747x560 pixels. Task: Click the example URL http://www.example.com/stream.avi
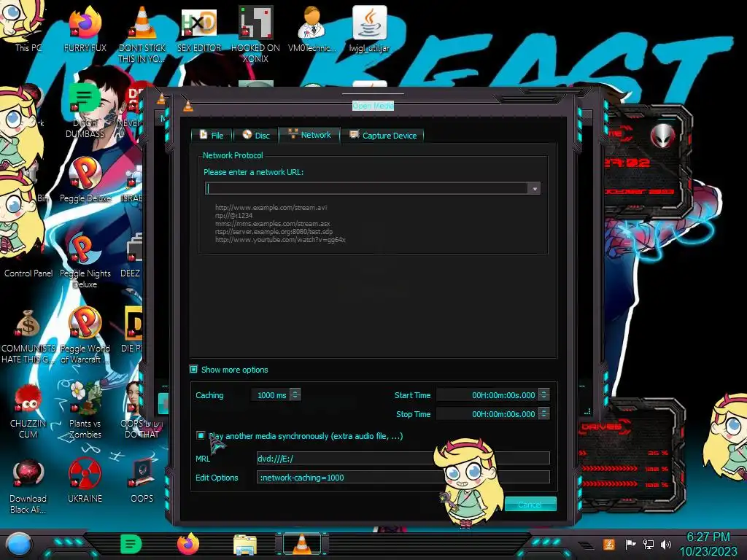(x=271, y=207)
